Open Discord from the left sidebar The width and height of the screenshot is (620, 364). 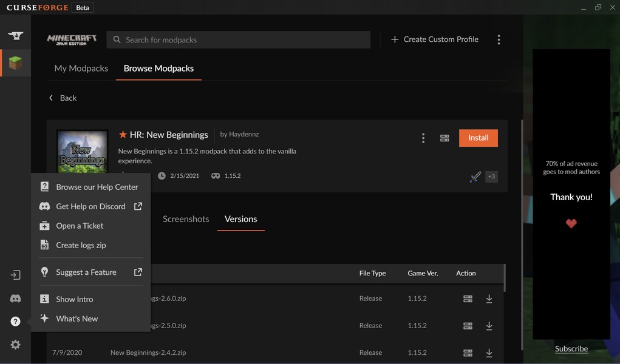coord(15,298)
